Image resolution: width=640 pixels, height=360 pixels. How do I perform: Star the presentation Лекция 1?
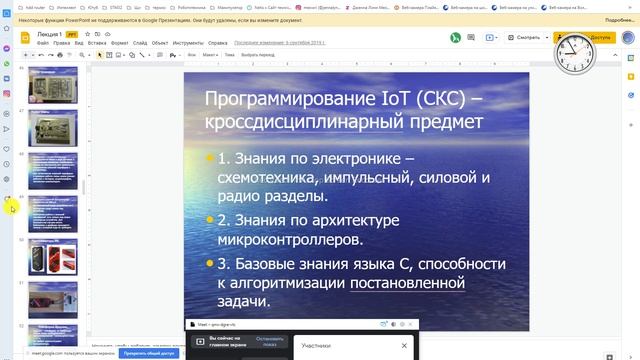coord(87,34)
